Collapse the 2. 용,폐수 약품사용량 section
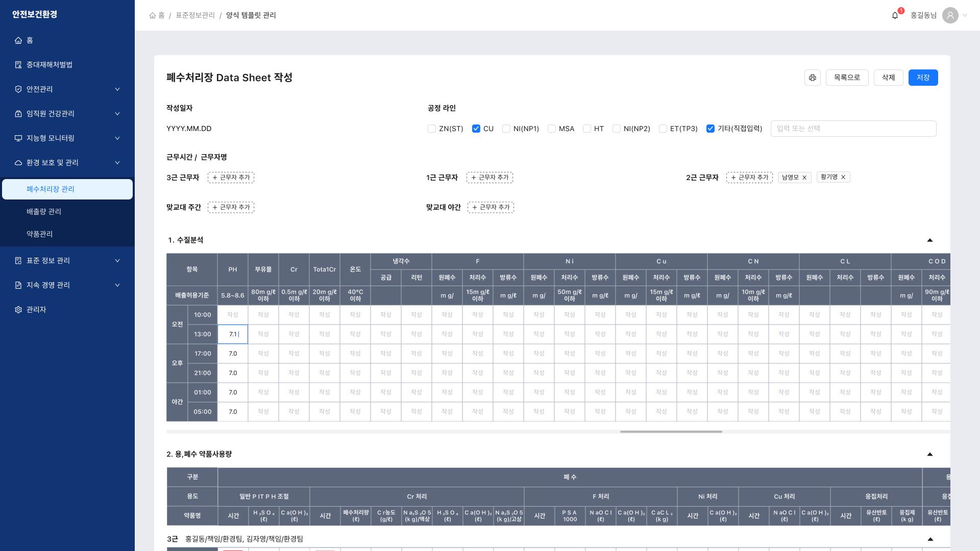Screen dimensions: 980x551 (929, 454)
